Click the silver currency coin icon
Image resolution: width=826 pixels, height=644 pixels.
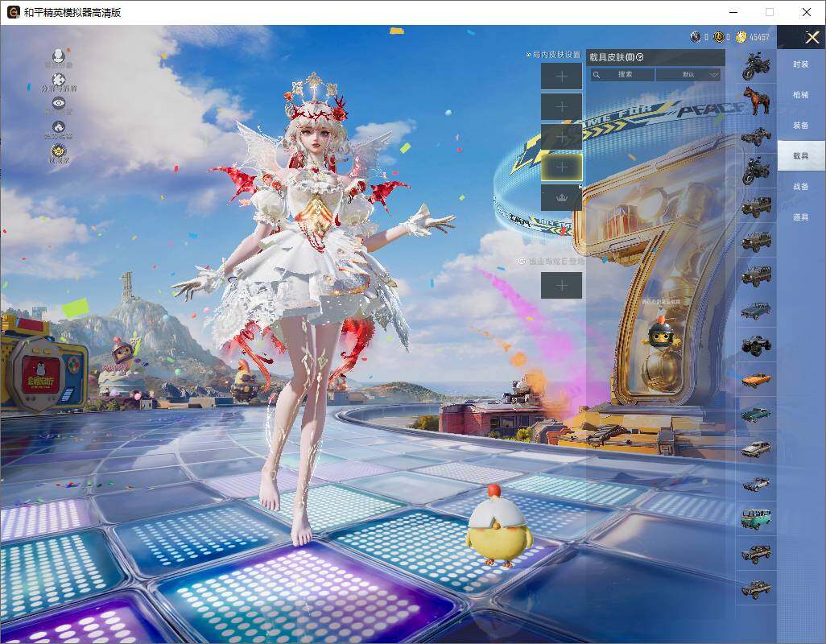[695, 37]
